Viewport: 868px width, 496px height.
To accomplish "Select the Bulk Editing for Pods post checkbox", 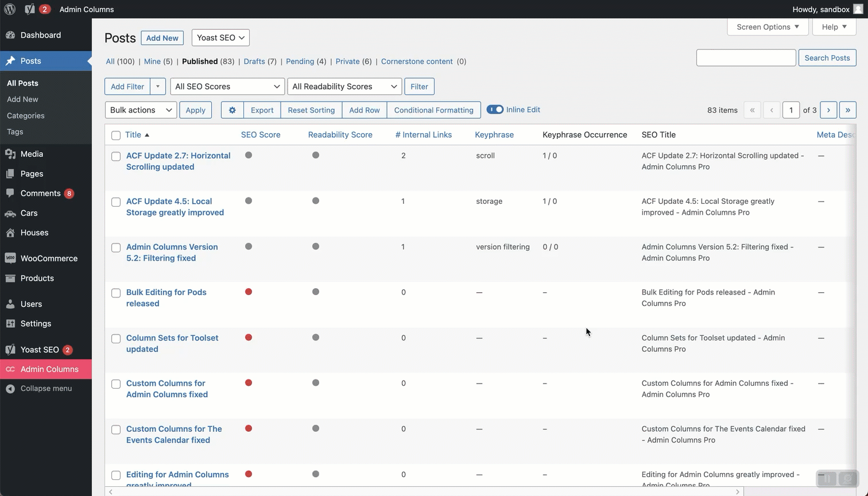I will tap(116, 293).
